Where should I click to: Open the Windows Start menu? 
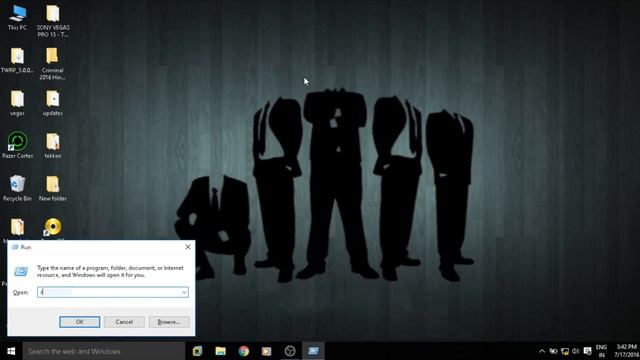(11, 351)
